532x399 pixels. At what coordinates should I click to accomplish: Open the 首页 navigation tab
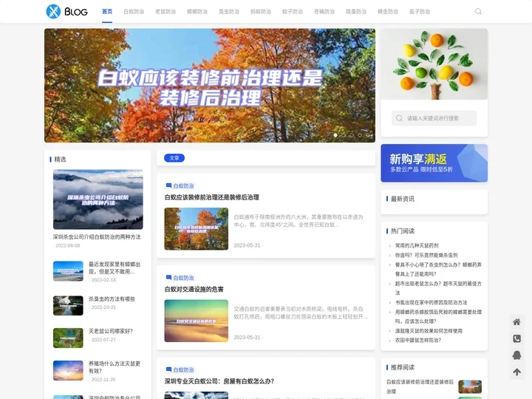pyautogui.click(x=107, y=12)
